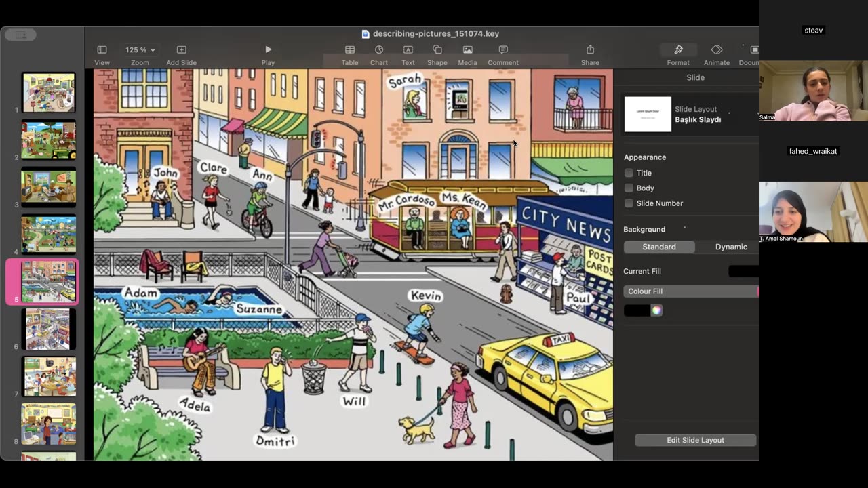868x488 pixels.
Task: Switch background to Dynamic
Action: click(730, 247)
